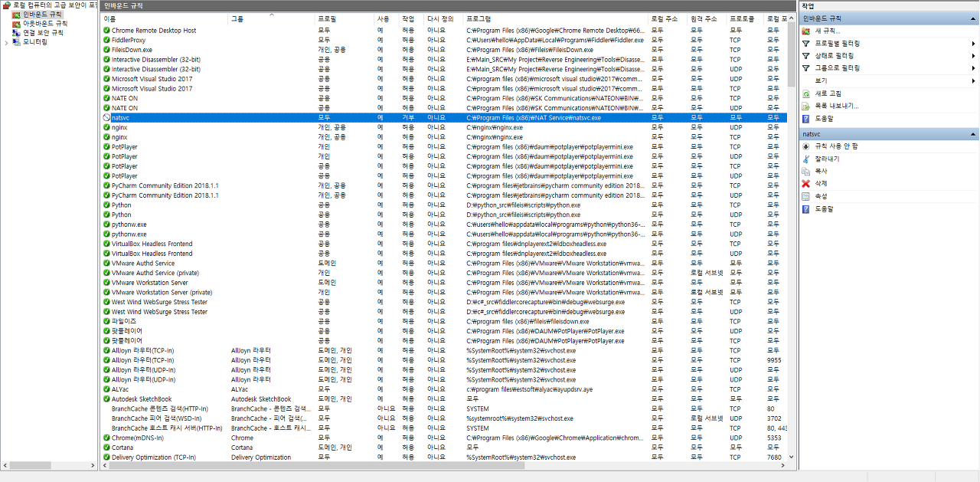Click green check icon of Cortana rule

pyautogui.click(x=106, y=448)
